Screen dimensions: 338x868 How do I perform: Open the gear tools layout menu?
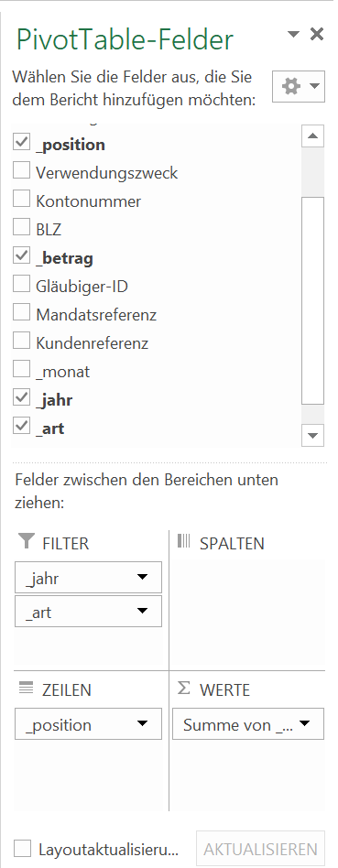click(298, 86)
